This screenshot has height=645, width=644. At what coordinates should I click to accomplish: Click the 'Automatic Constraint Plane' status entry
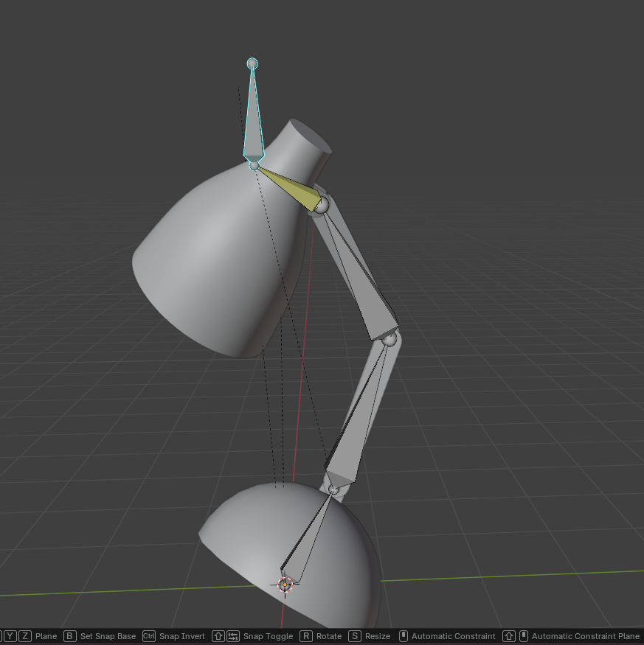pos(586,636)
